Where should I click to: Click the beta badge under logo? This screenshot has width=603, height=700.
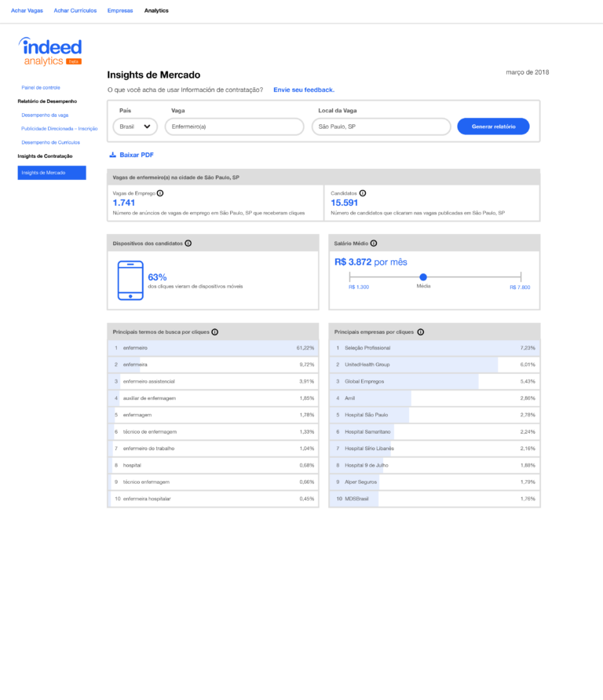tap(74, 61)
